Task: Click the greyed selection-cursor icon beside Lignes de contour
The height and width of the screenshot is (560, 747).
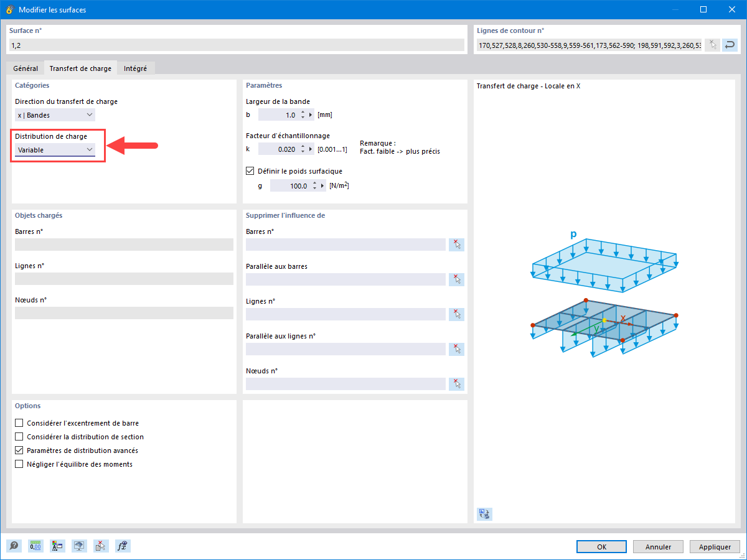Action: tap(713, 45)
